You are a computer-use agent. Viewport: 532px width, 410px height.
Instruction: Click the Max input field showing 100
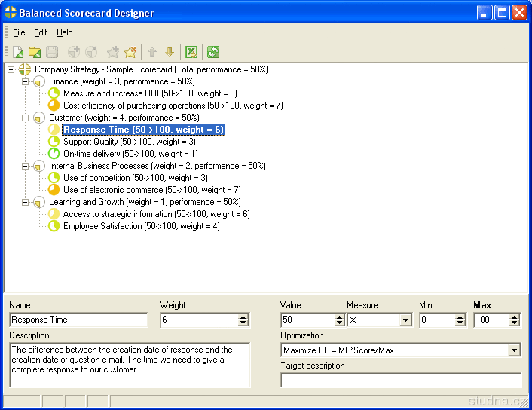coord(491,320)
